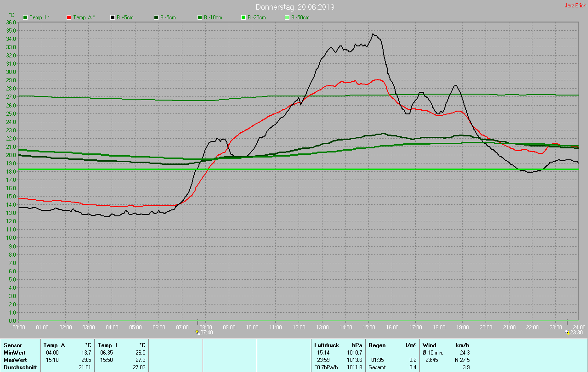
Task: Click the MaxWert row label
Action: tap(15, 360)
